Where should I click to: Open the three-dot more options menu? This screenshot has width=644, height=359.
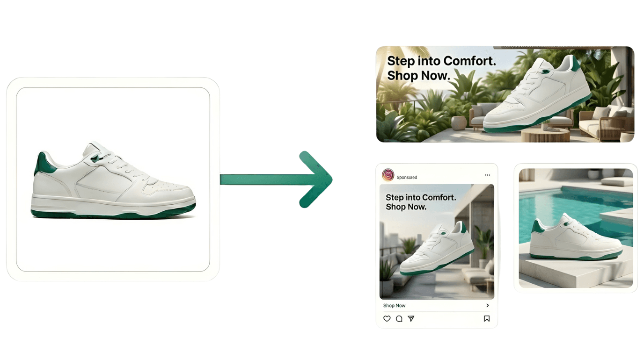pos(487,175)
